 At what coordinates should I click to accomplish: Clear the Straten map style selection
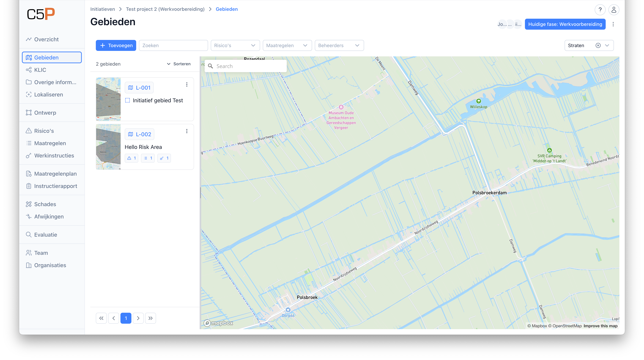tap(598, 46)
